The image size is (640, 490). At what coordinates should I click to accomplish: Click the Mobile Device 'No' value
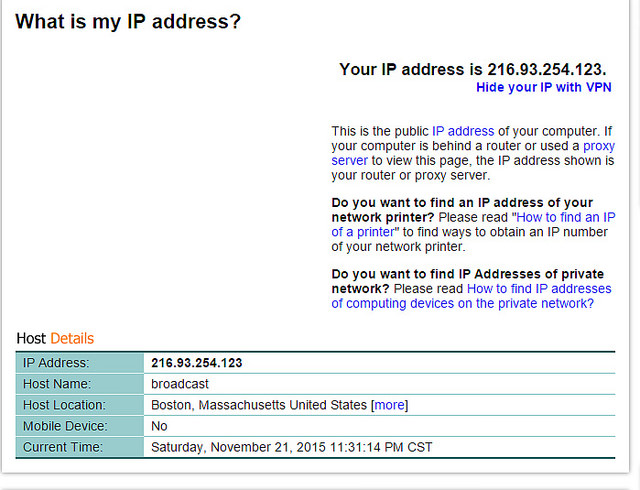(x=159, y=426)
